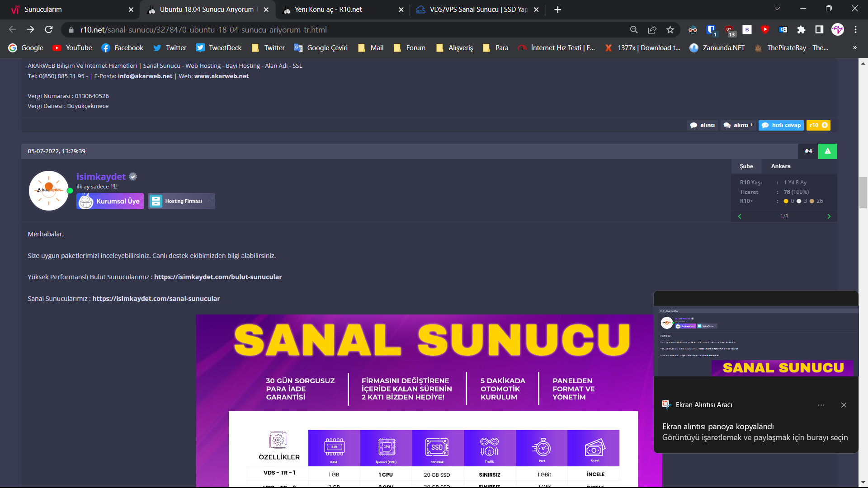Click the red YouTube-style extension icon
Image resolution: width=868 pixels, height=488 pixels.
[x=765, y=29]
